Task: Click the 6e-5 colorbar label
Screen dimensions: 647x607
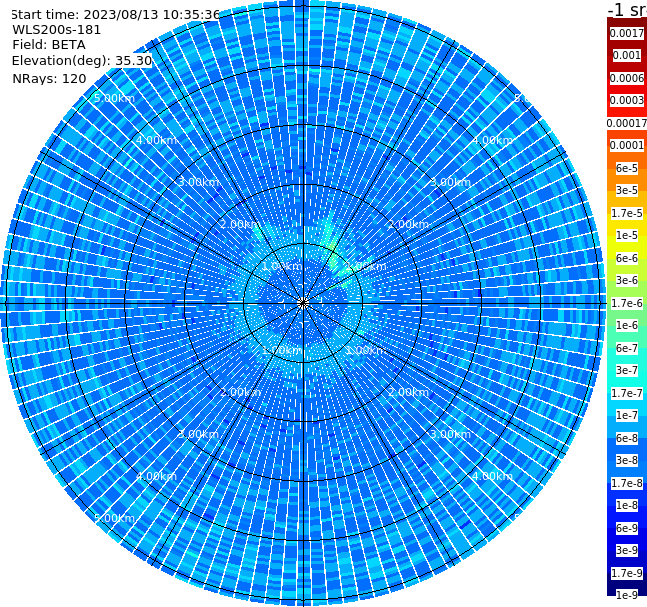Action: tap(627, 168)
